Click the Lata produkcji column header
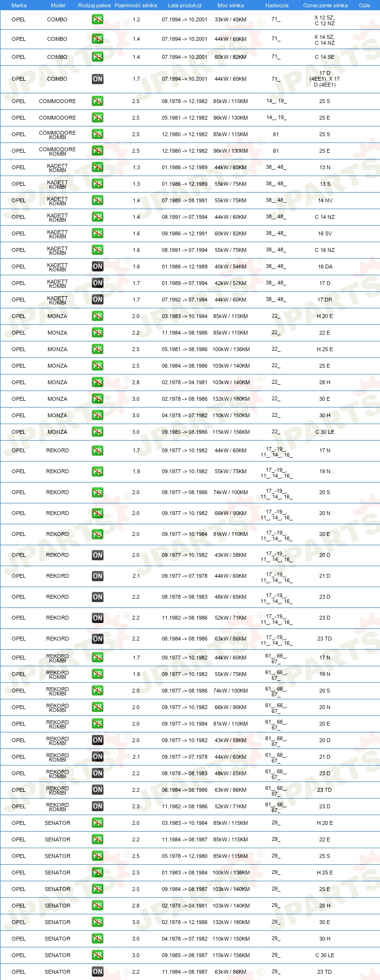The height and width of the screenshot is (980, 380). point(185,5)
